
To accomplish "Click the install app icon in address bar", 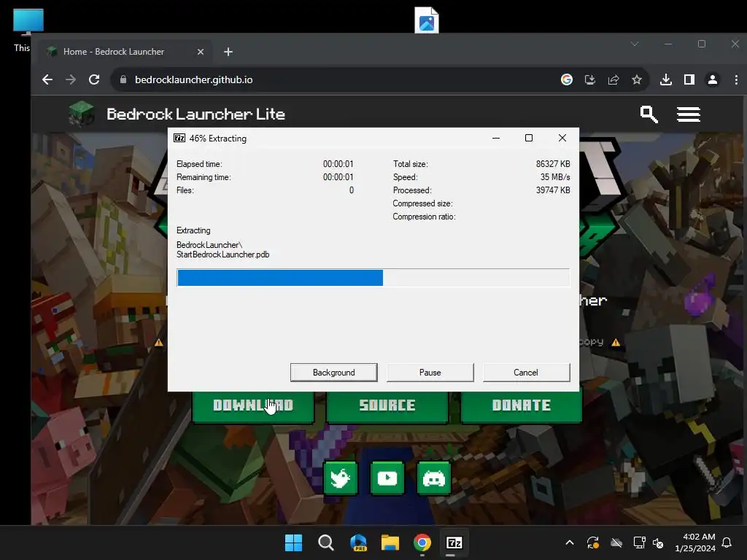I will coord(589,79).
